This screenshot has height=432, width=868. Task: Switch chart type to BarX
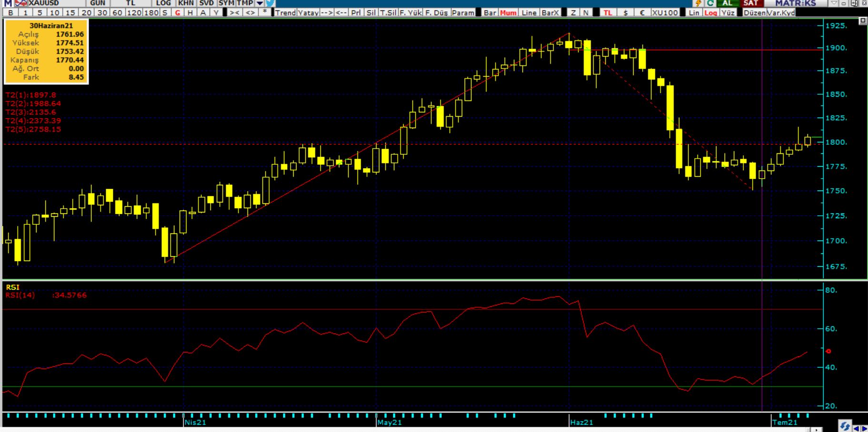click(x=550, y=13)
